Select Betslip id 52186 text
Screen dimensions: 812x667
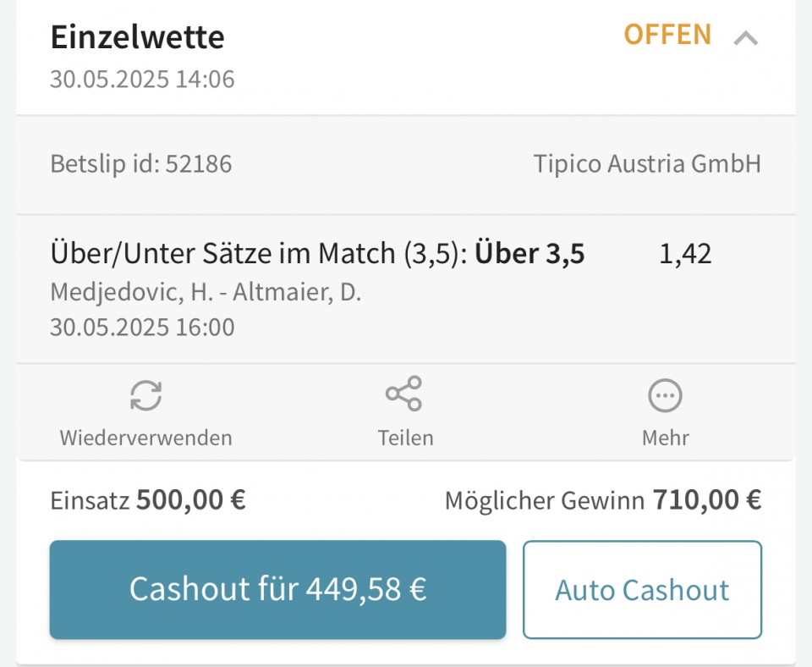coord(141,163)
